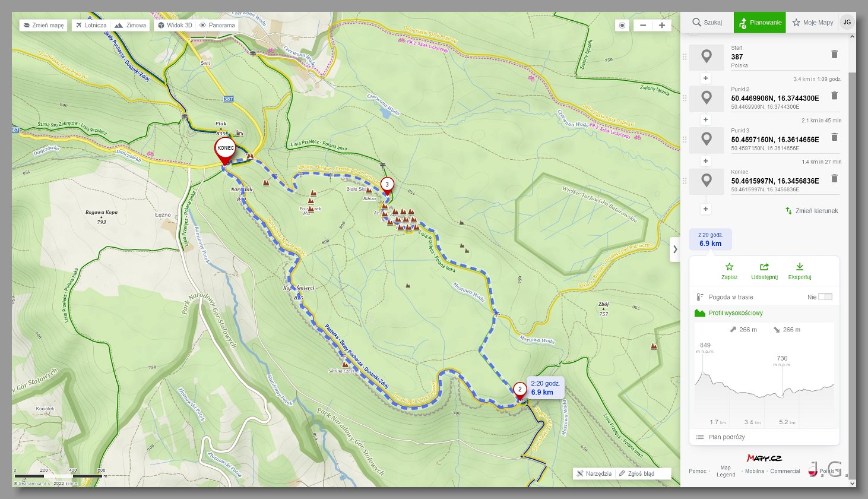Toggle Pogoda w trasie switch
The image size is (868, 499).
tap(825, 296)
